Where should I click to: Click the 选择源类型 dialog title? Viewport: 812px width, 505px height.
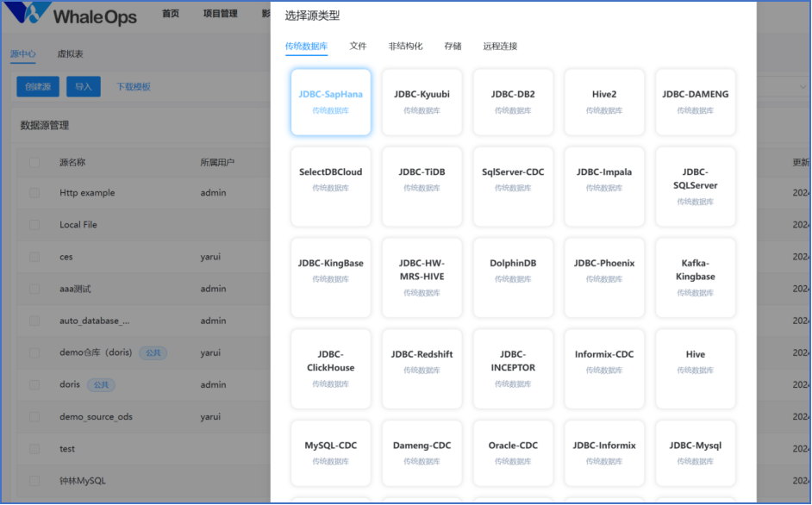pos(312,16)
